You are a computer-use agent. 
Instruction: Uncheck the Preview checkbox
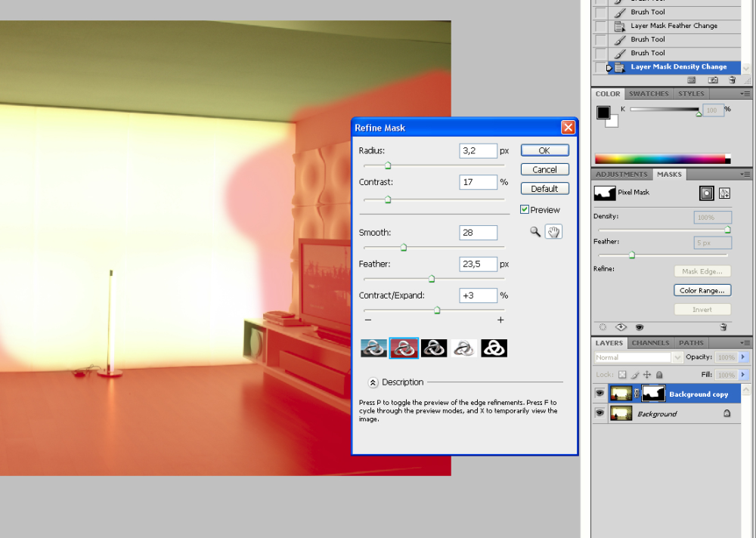(525, 209)
